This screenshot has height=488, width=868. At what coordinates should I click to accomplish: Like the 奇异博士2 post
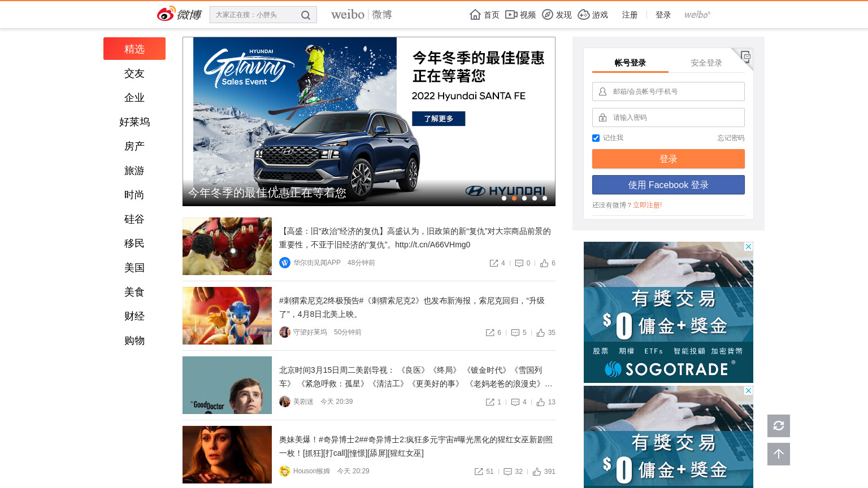click(537, 472)
